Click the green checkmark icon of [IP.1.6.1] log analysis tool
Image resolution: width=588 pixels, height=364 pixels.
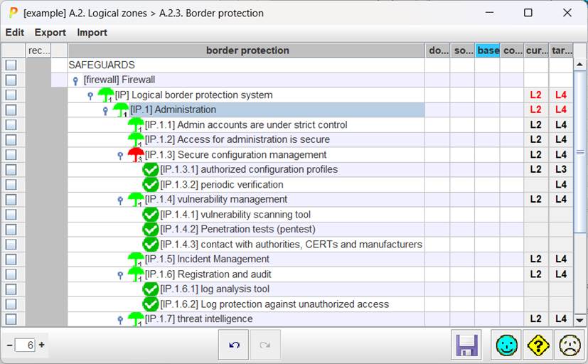point(151,289)
